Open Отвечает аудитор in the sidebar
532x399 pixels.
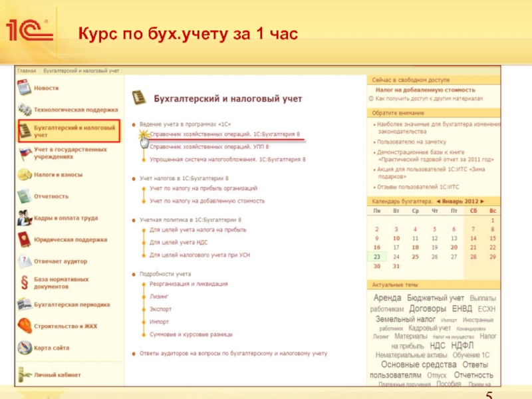point(61,261)
